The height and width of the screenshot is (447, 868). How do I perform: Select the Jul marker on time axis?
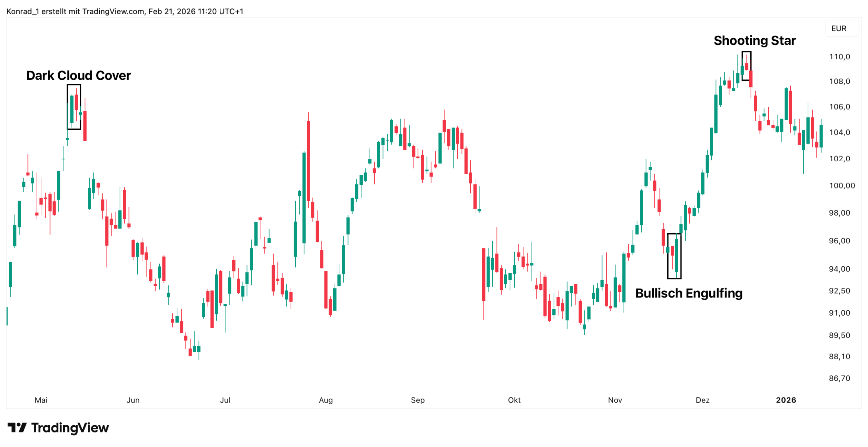(225, 400)
